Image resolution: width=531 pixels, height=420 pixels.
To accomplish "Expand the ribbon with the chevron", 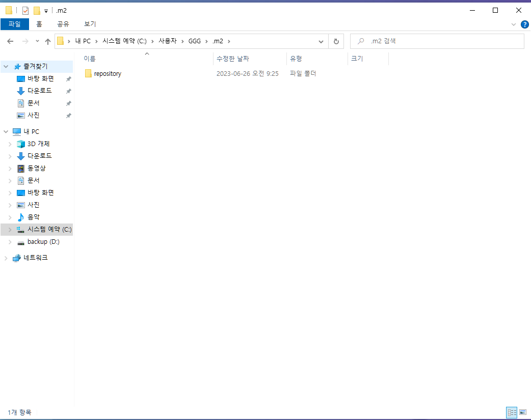I will [x=513, y=24].
